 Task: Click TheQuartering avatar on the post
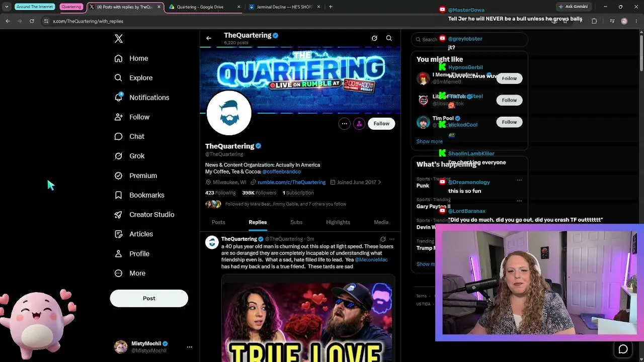[x=212, y=243]
